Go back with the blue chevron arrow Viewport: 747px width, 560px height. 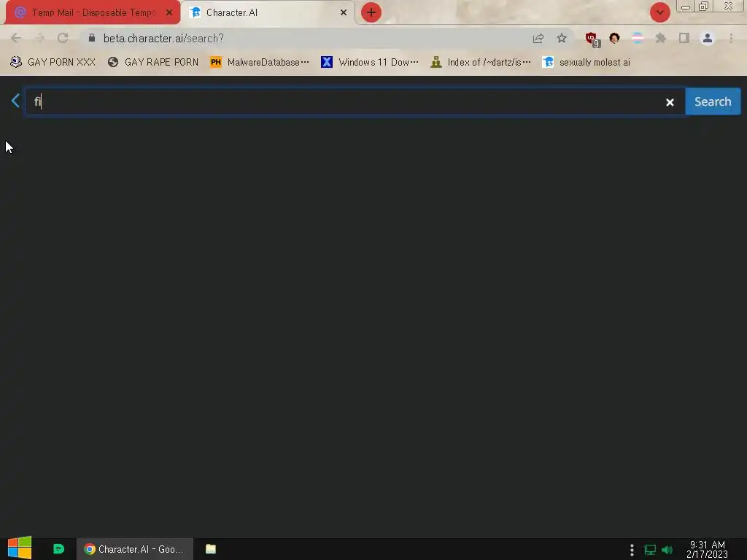[x=15, y=101]
